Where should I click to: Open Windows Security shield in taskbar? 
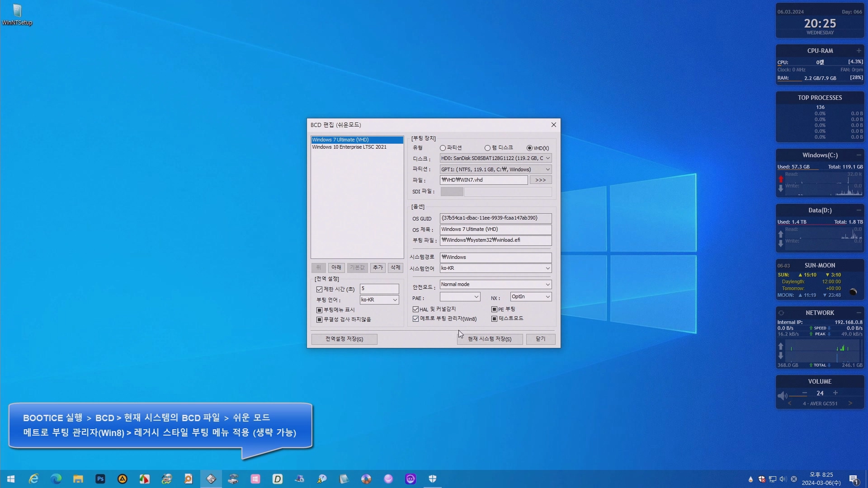[x=432, y=479]
